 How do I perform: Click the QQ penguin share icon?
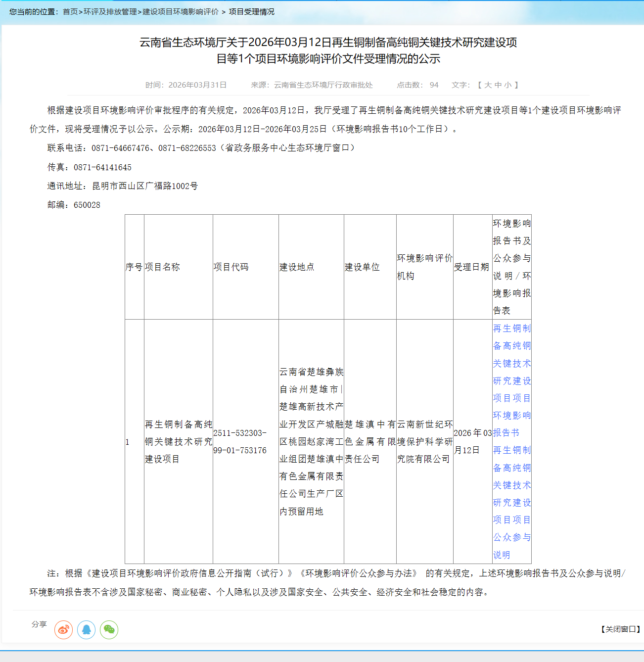[86, 630]
